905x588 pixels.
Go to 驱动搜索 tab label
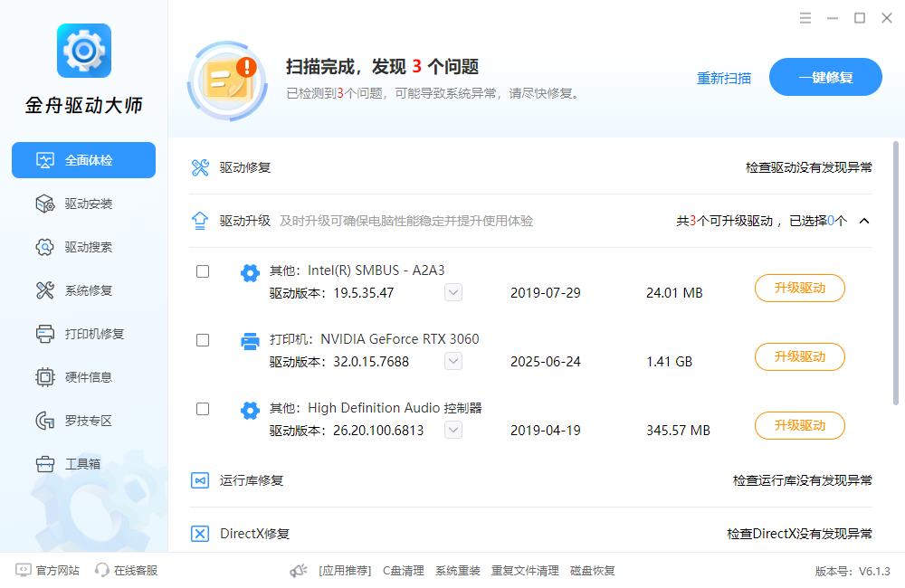[x=89, y=247]
